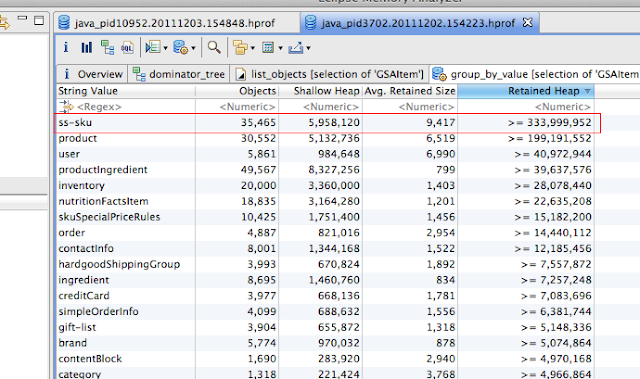Sort by Avg. Retained Size column header
Viewport: 640px width, 379px height.
410,91
